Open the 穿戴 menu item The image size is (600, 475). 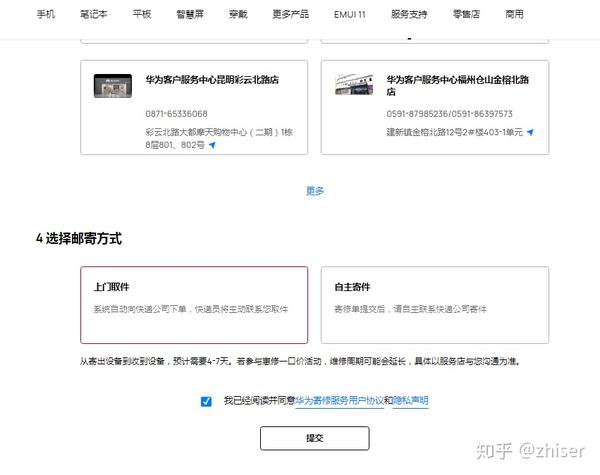point(238,15)
